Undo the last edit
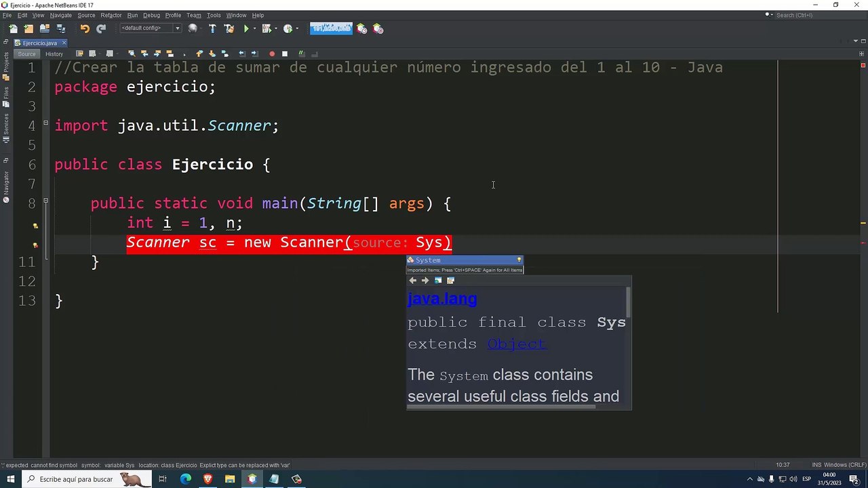Image resolution: width=868 pixels, height=488 pixels. coord(85,28)
